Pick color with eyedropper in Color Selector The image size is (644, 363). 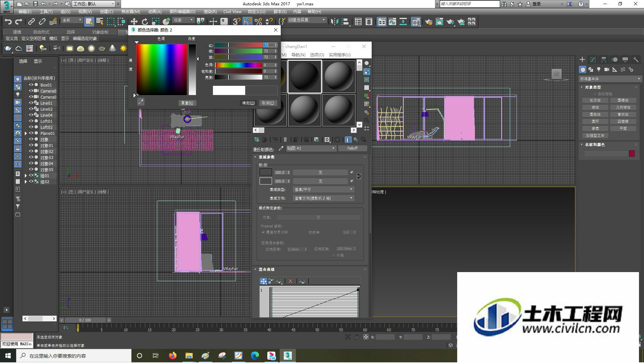141,102
